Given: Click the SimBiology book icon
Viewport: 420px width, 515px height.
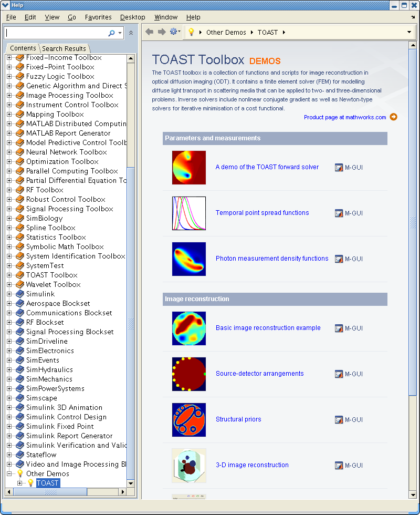Looking at the screenshot, I should pyautogui.click(x=20, y=218).
